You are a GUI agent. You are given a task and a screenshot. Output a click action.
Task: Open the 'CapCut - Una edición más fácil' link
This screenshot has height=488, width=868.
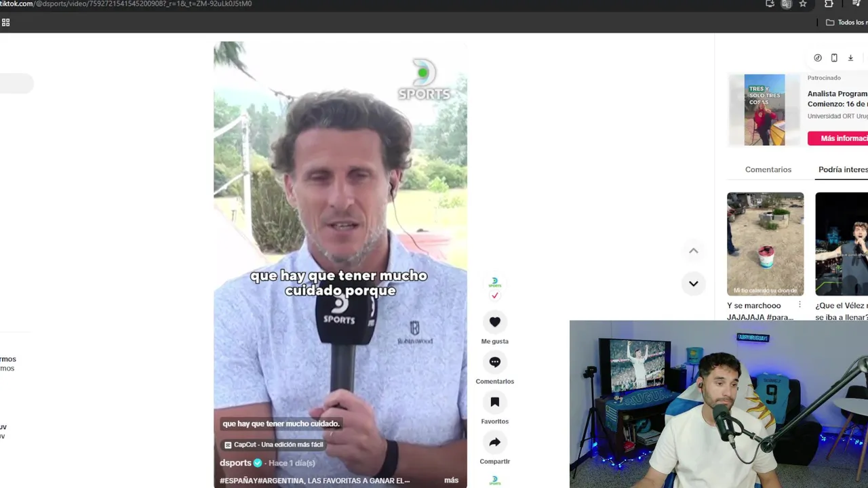coord(273,445)
